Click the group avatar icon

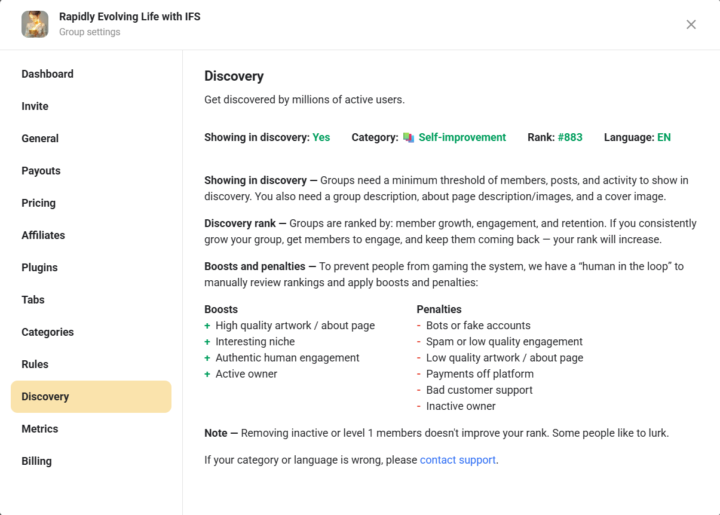coord(35,24)
